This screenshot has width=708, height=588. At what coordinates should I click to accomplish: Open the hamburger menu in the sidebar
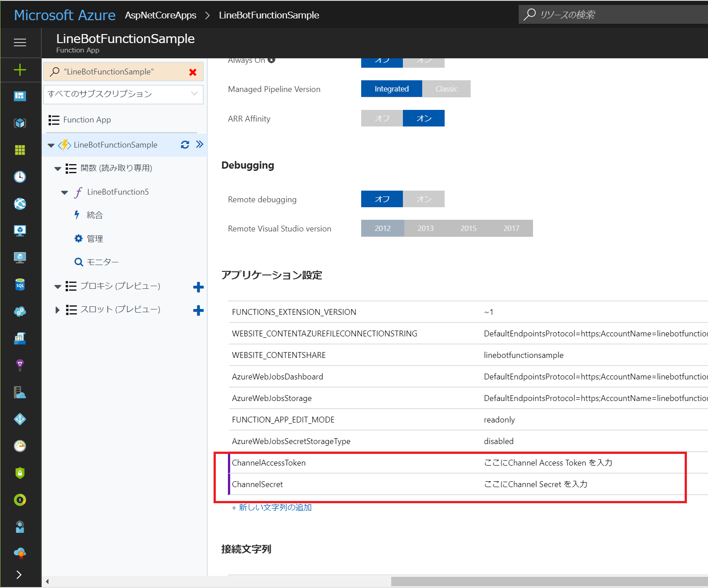(x=20, y=43)
